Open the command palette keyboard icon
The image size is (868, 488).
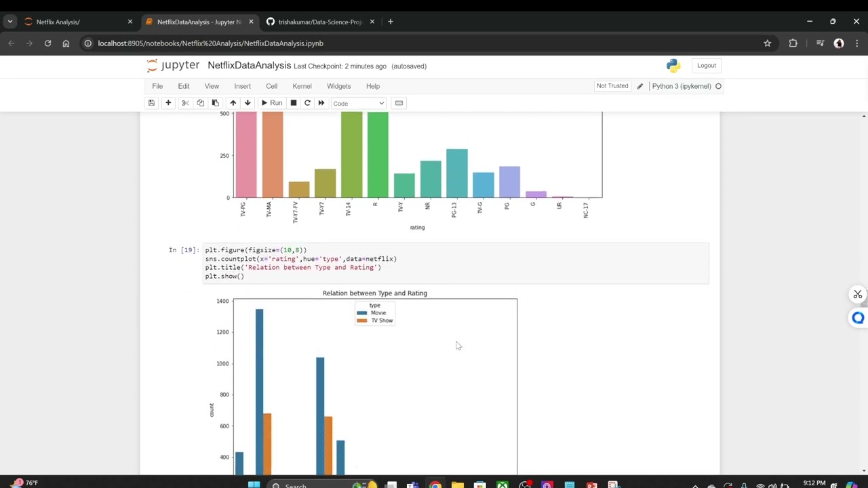tap(399, 103)
